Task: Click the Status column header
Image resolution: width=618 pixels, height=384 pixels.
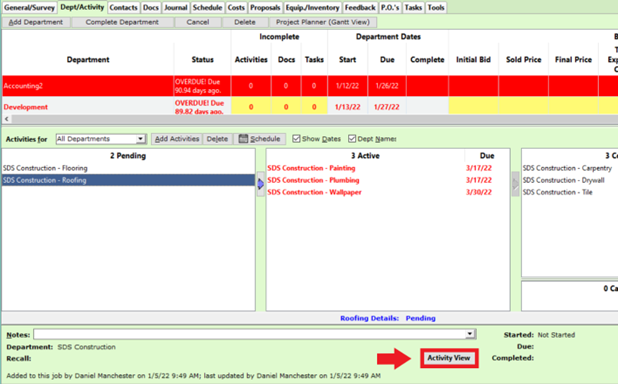Action: 203,60
